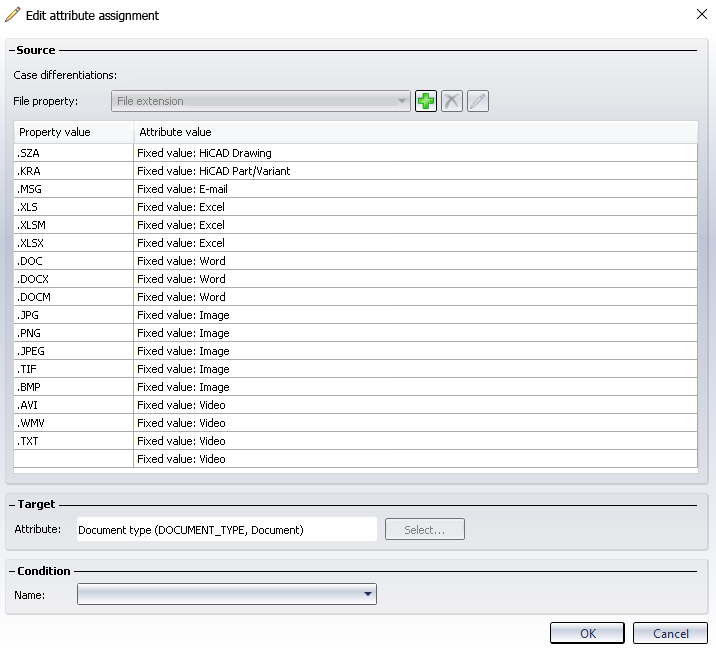This screenshot has width=716, height=651.
Task: Select the .JPEG property value
Action: pyautogui.click(x=74, y=351)
